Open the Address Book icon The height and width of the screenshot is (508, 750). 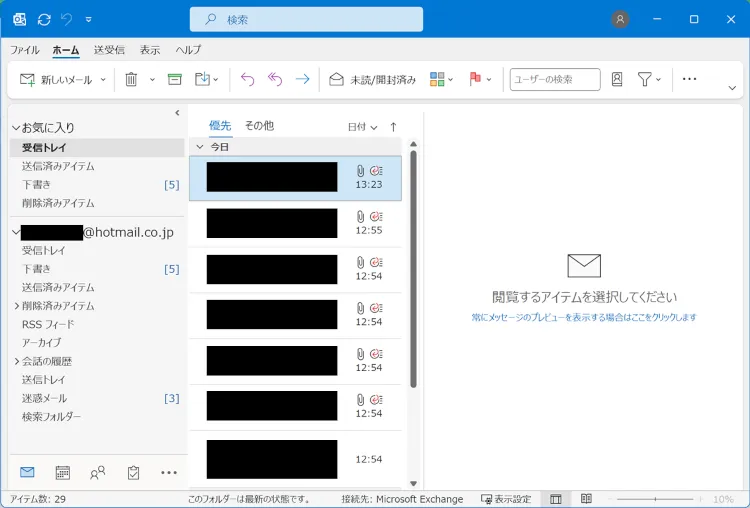(617, 79)
